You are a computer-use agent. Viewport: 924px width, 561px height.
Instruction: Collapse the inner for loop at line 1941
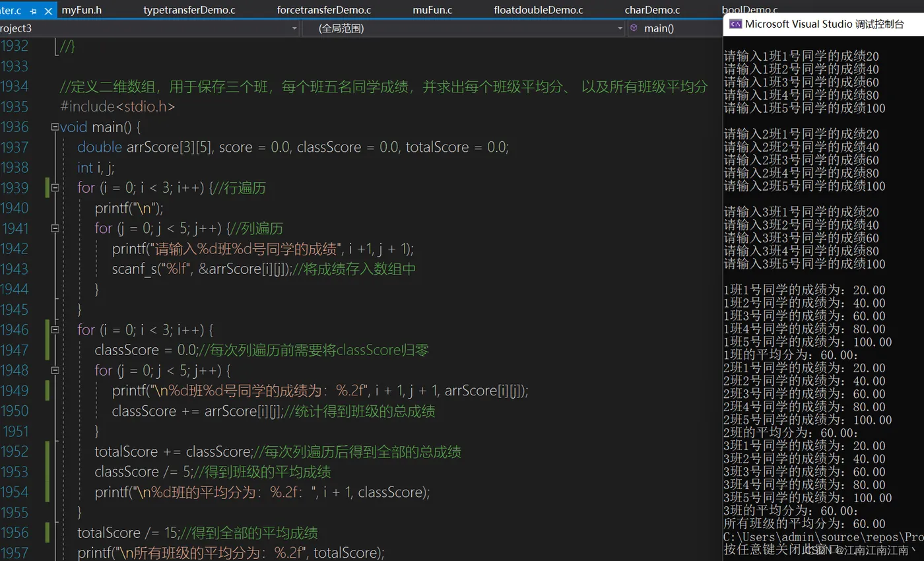pos(55,228)
